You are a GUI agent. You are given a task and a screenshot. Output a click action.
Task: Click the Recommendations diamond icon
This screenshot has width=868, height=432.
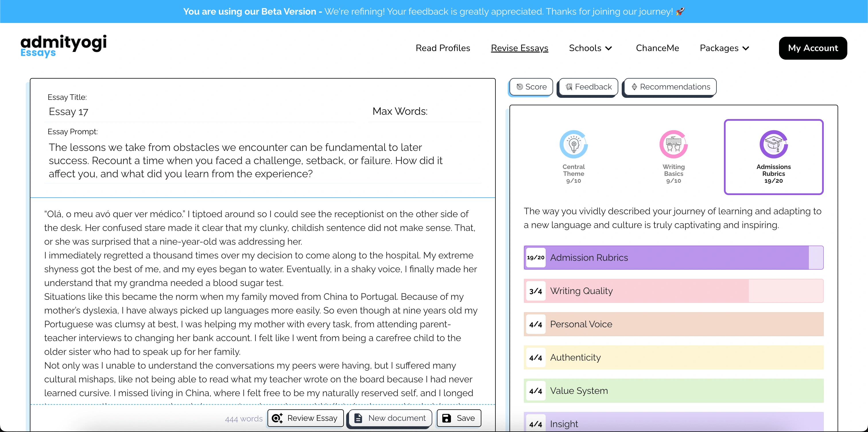point(634,87)
